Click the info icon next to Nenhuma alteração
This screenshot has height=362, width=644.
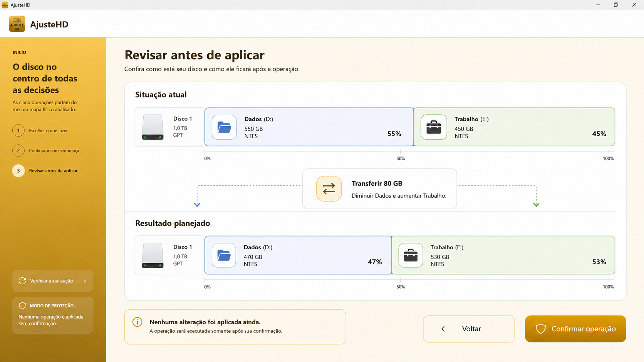click(x=137, y=322)
